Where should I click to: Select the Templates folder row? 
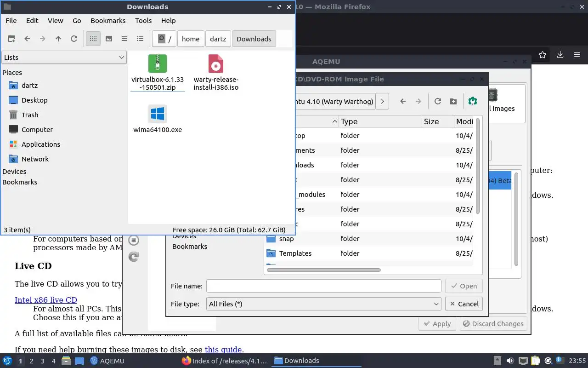coord(369,253)
